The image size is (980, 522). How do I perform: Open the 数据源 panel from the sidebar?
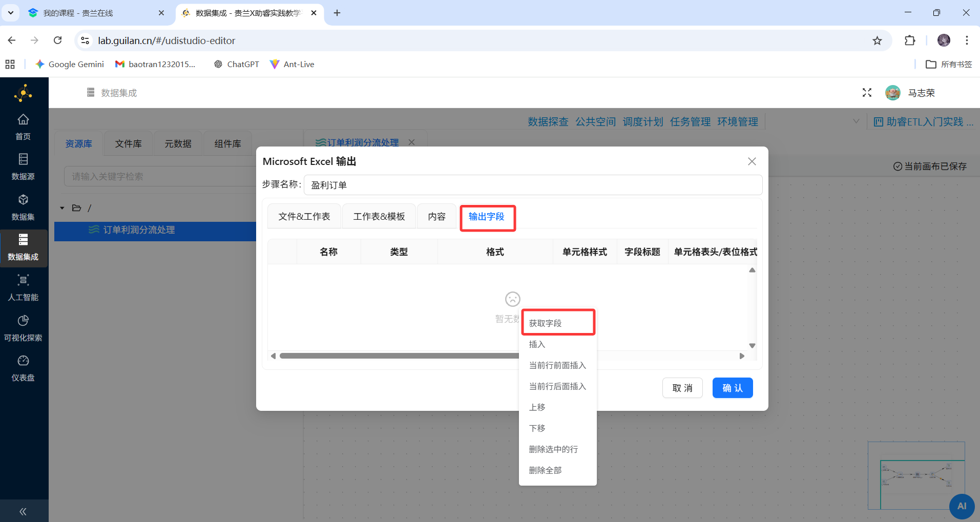[23, 165]
